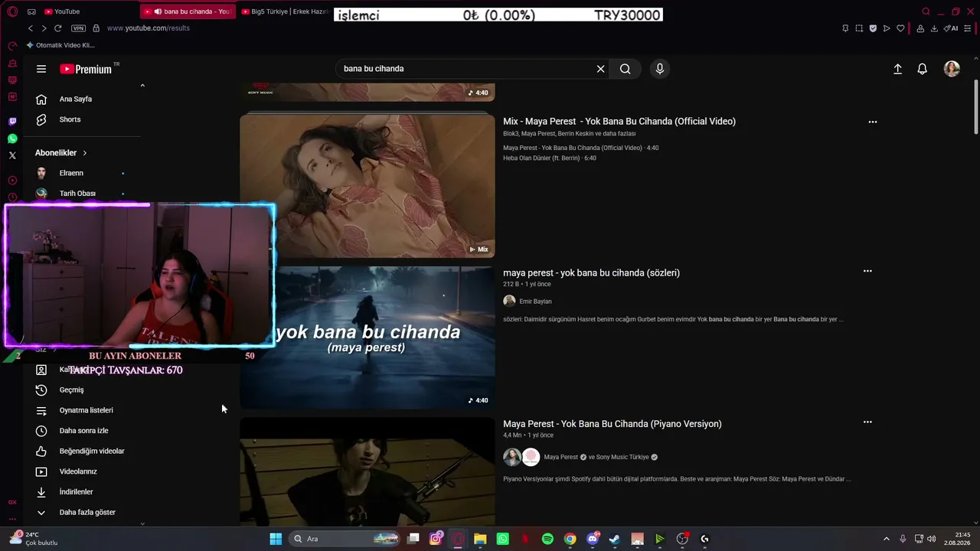Switch to the first YouTube browser tab

coord(89,11)
